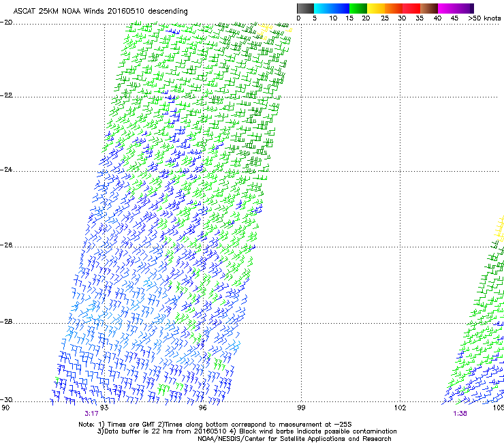The image size is (504, 443).
Task: Click the '-26' latitude axis label
Action: tap(6, 245)
